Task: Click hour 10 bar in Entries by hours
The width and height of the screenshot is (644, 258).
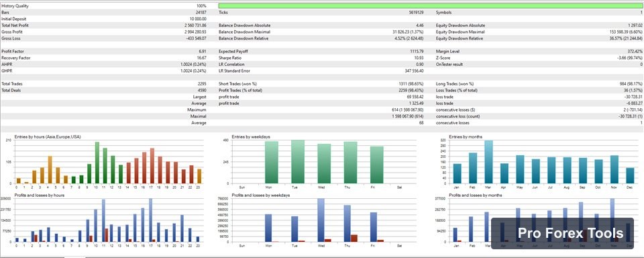Action: click(97, 163)
